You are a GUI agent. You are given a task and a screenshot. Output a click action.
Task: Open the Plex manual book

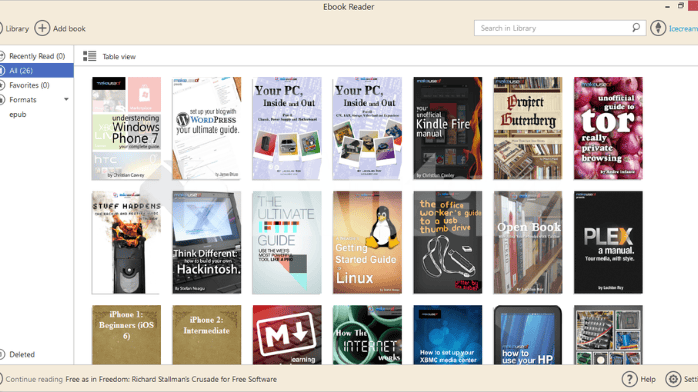point(608,242)
